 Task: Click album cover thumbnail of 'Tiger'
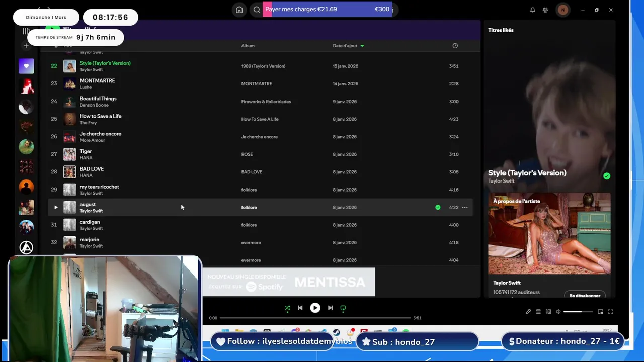coord(70,154)
